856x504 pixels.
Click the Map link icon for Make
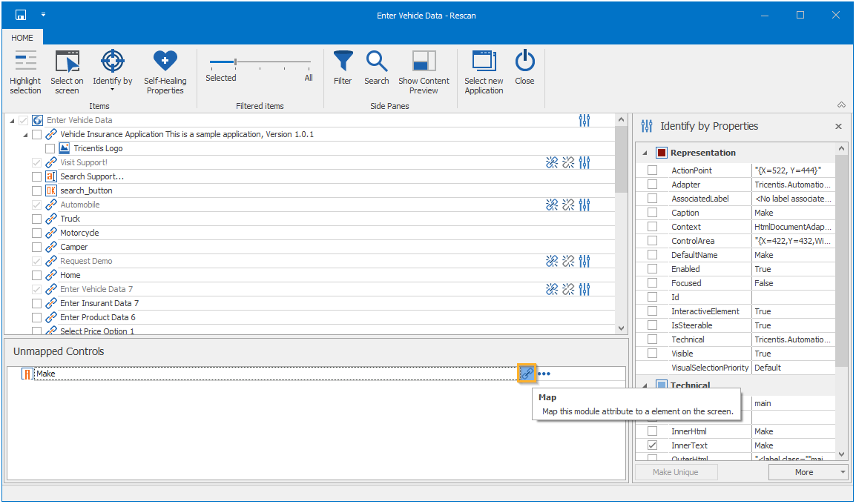point(527,374)
